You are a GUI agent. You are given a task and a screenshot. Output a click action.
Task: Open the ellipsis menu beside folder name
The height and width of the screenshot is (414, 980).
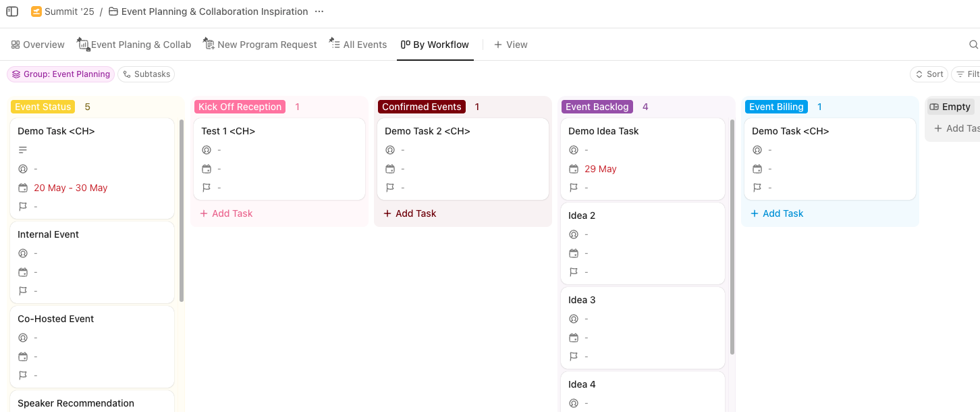319,11
